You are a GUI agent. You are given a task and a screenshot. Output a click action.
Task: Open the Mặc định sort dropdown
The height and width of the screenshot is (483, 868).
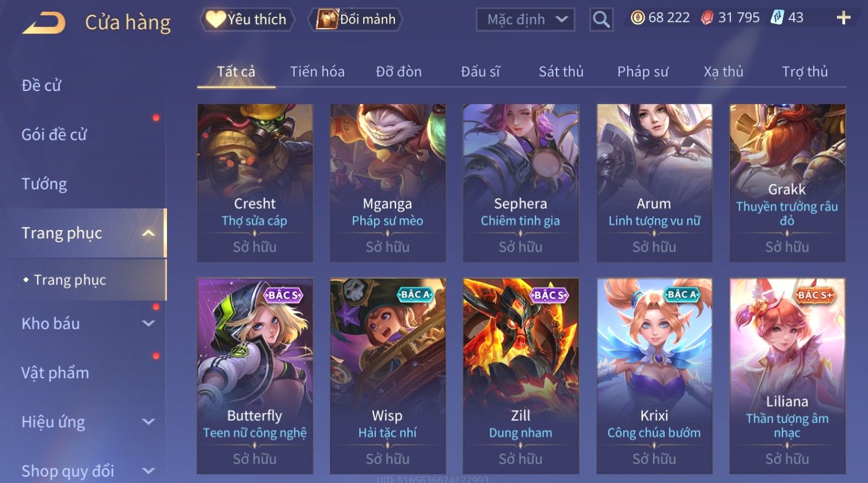click(x=526, y=20)
